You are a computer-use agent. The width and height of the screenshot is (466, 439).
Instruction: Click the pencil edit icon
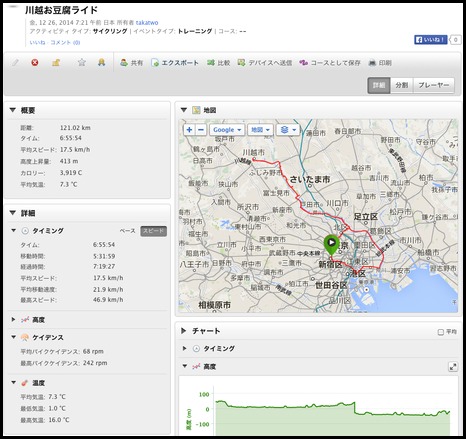pos(15,63)
